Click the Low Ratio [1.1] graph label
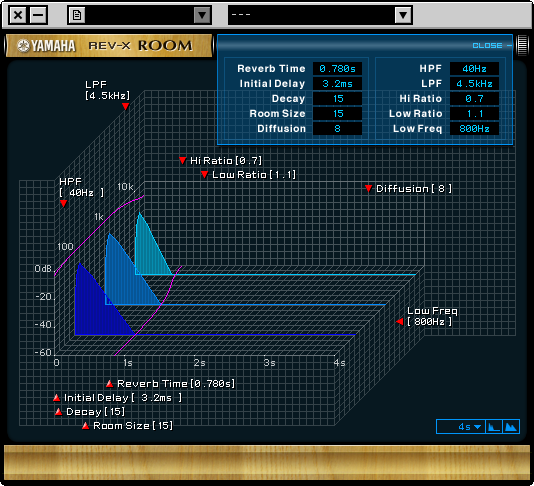 coord(254,175)
